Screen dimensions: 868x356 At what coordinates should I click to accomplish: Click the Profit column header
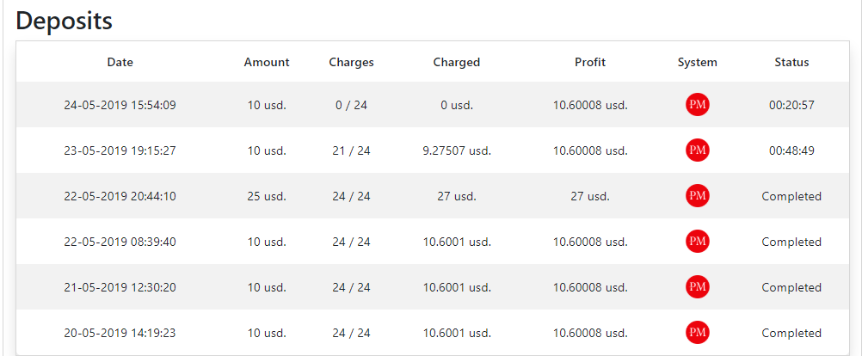tap(590, 62)
